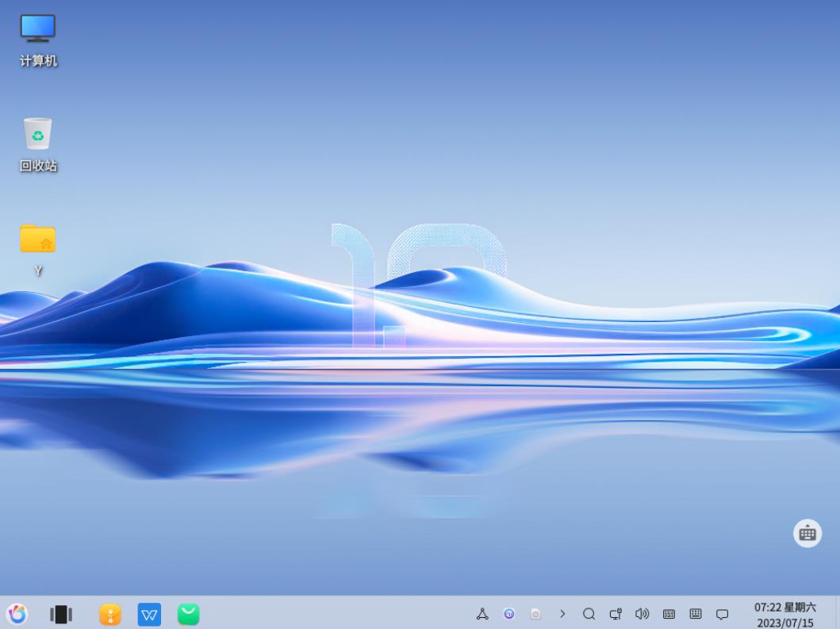Click the date 2023/07/15
Screen dimensions: 840x629
784,623
